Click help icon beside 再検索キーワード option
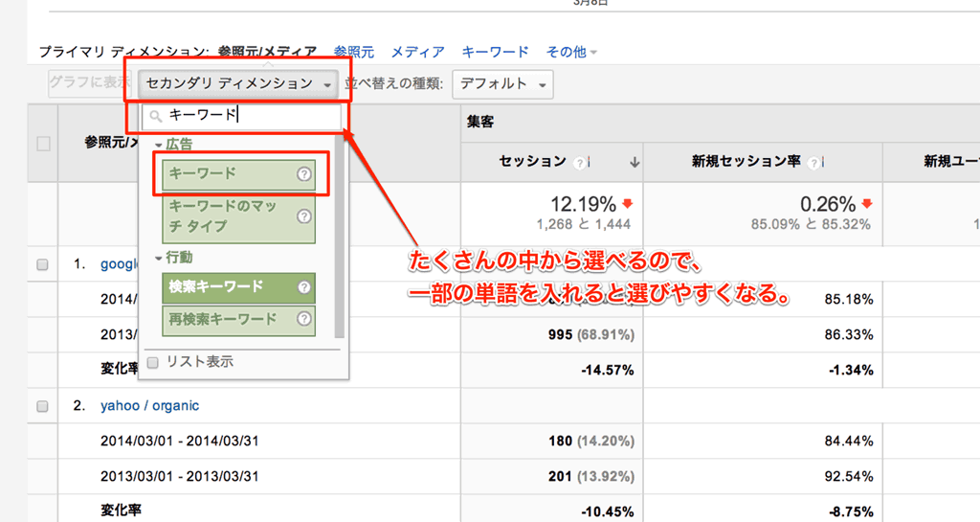Screen dimensions: 980x522 coord(303,319)
